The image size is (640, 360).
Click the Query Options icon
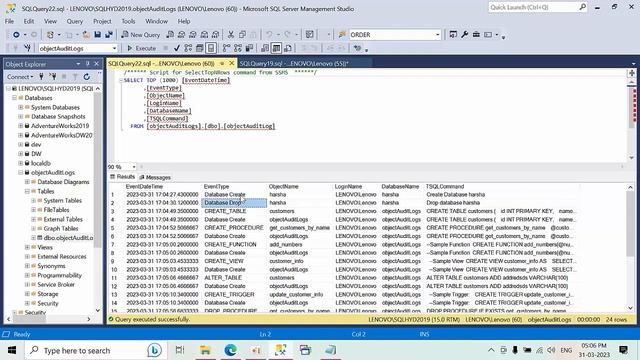(x=200, y=48)
